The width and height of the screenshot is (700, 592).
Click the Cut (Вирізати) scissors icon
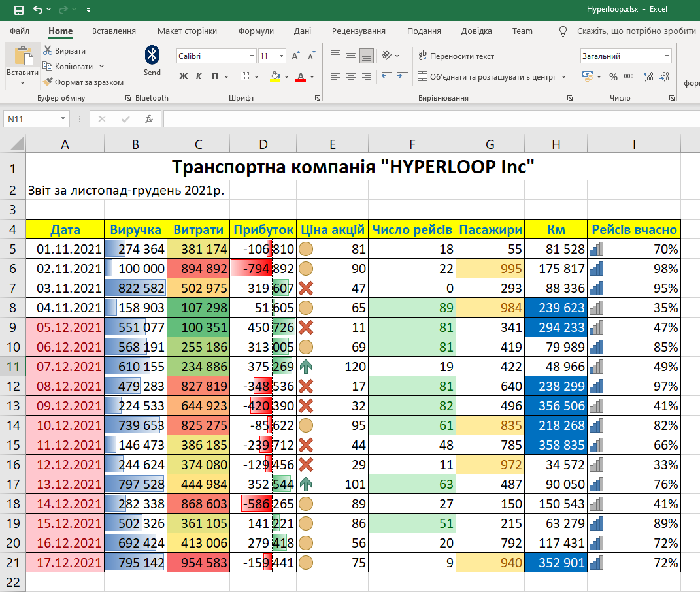[x=48, y=51]
